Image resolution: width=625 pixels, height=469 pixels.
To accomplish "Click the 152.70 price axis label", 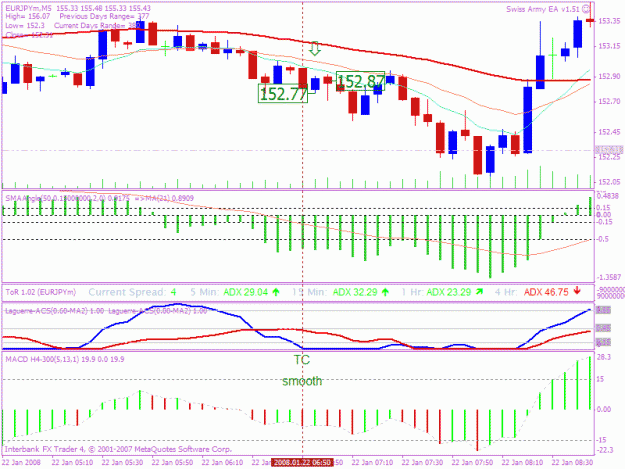I will click(609, 102).
